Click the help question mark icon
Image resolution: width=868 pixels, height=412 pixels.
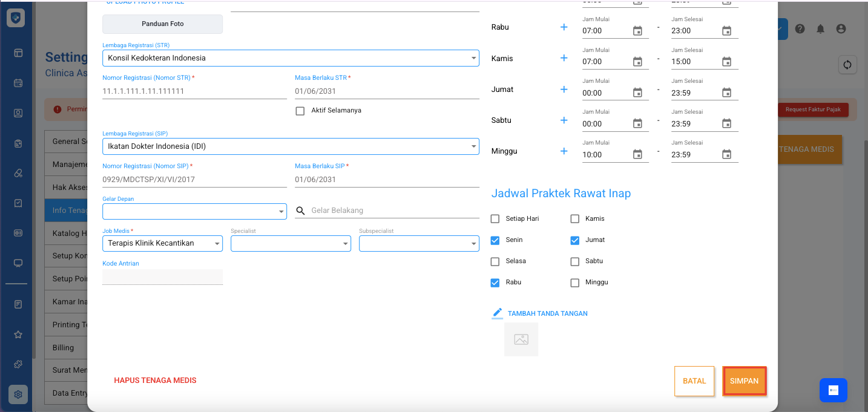(800, 29)
